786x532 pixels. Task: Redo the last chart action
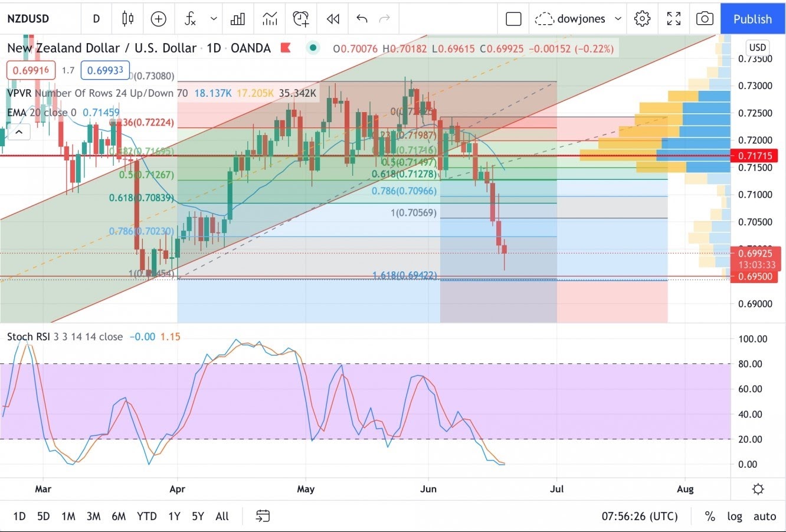385,19
